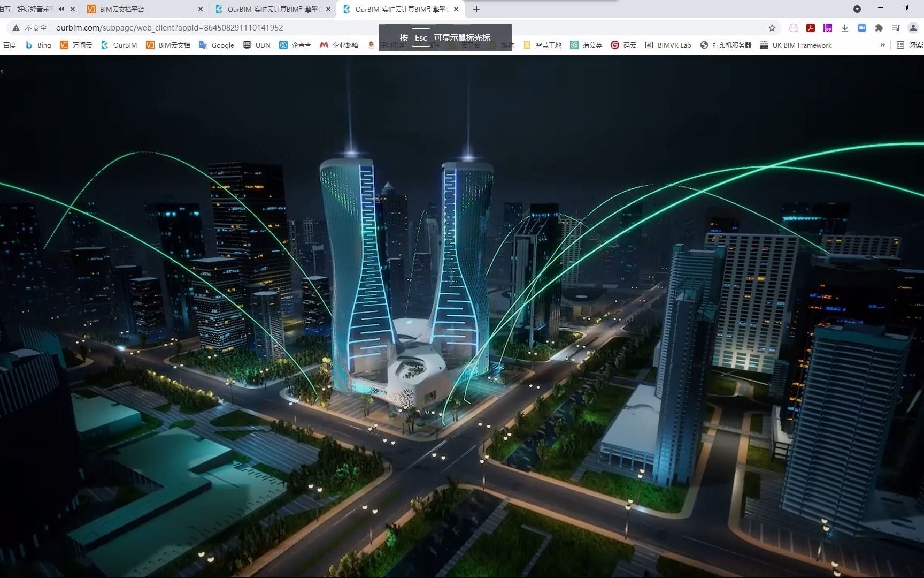Viewport: 924px width, 578px height.
Task: Open the Adobe Acrobat extension
Action: pos(811,28)
